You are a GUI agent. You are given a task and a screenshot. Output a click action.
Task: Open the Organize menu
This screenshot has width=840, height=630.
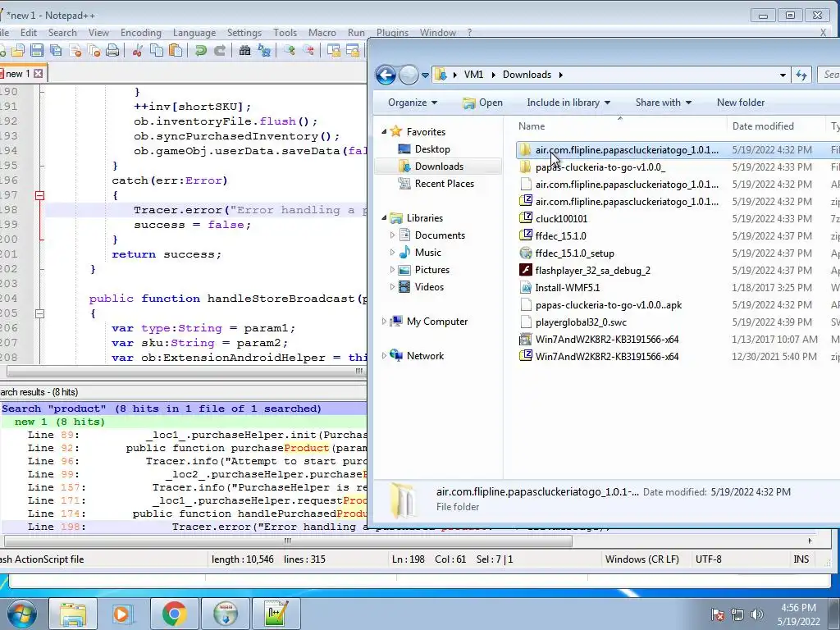(x=413, y=103)
